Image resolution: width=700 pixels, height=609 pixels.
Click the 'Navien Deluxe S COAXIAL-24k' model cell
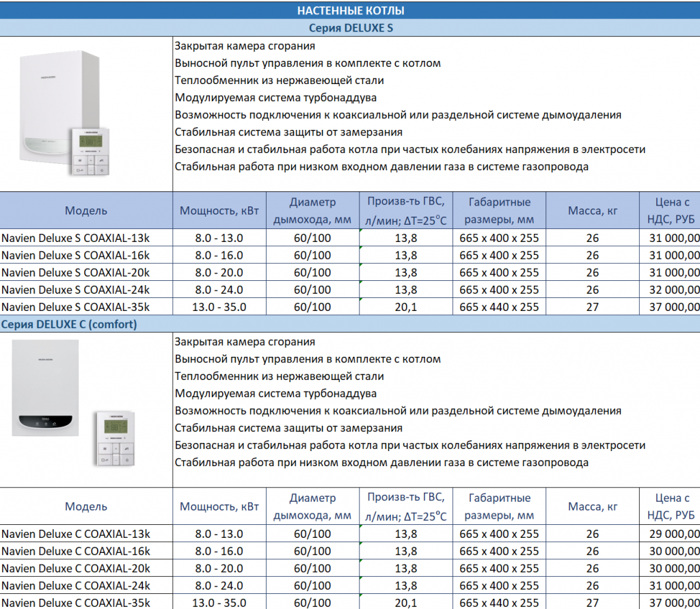pos(86,290)
